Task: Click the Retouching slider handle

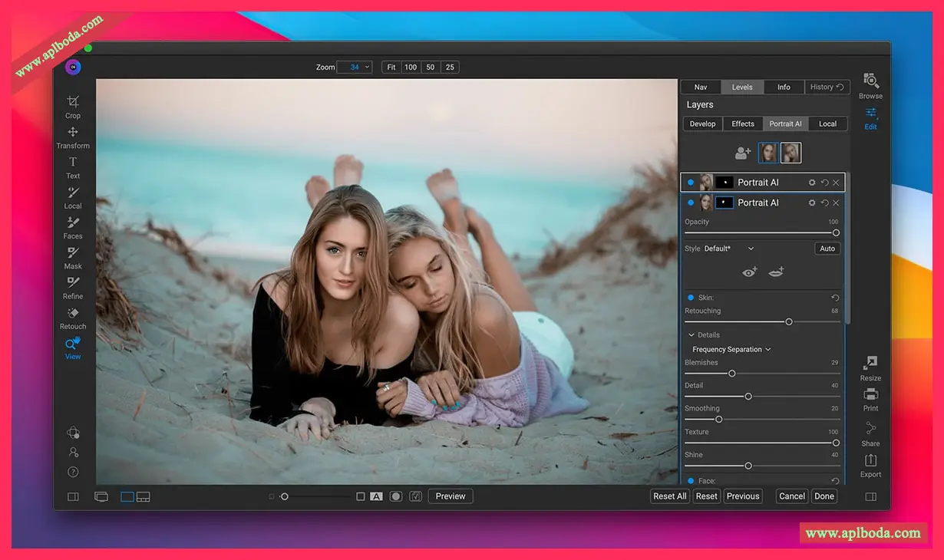Action: pos(788,322)
